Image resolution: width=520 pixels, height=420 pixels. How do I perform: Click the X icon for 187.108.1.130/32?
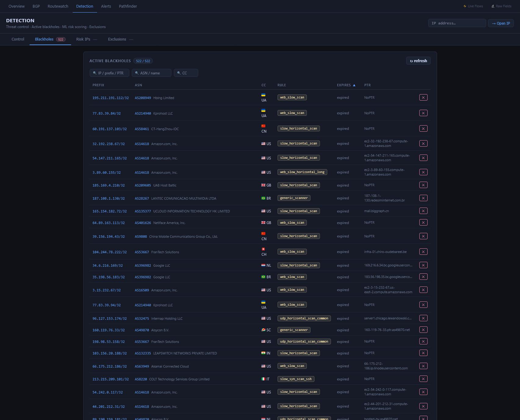pos(423,198)
